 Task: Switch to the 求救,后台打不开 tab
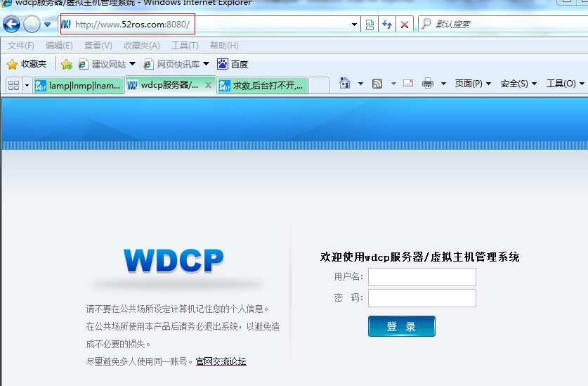tap(263, 85)
